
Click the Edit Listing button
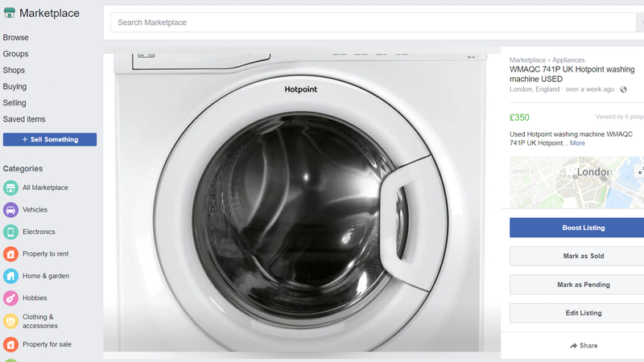[576, 313]
